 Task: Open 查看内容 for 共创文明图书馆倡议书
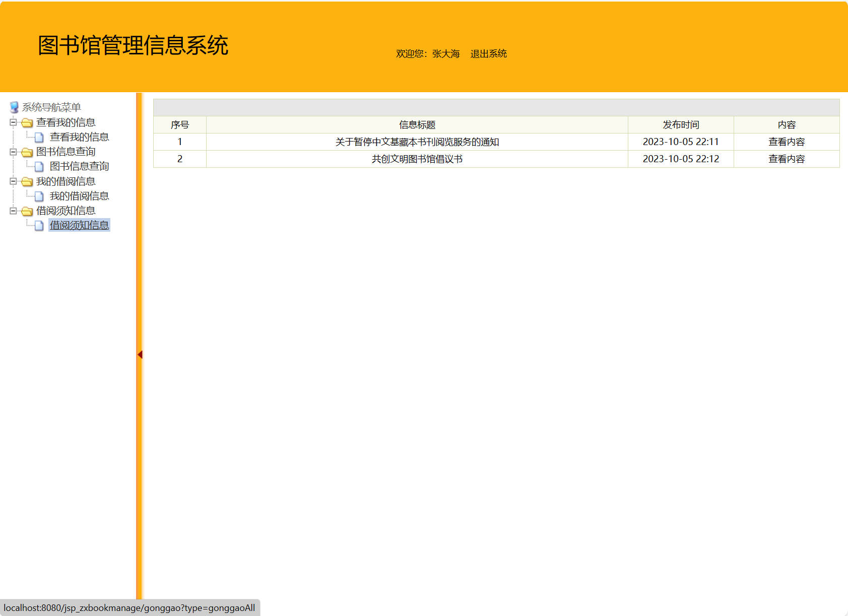[786, 159]
